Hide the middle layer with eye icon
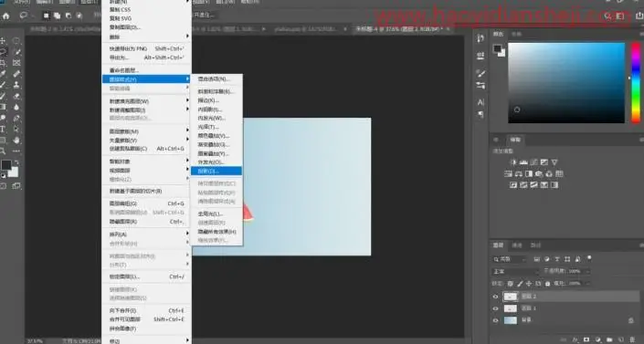Image resolution: width=644 pixels, height=344 pixels. pyautogui.click(x=495, y=308)
